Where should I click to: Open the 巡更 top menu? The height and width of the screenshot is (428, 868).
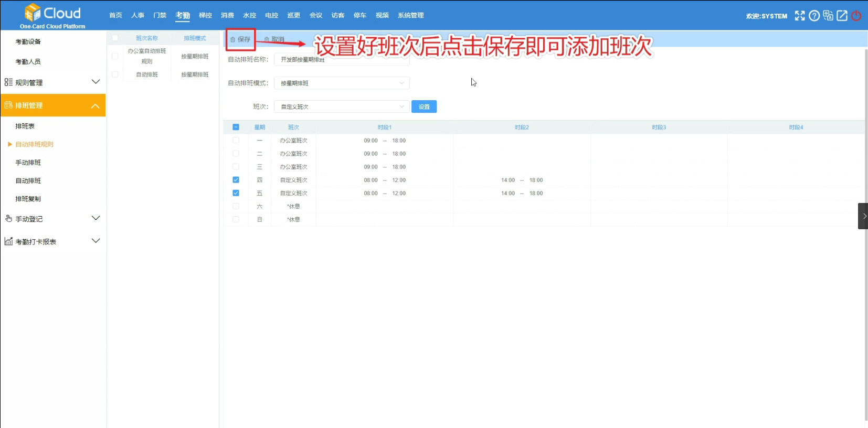pyautogui.click(x=293, y=15)
